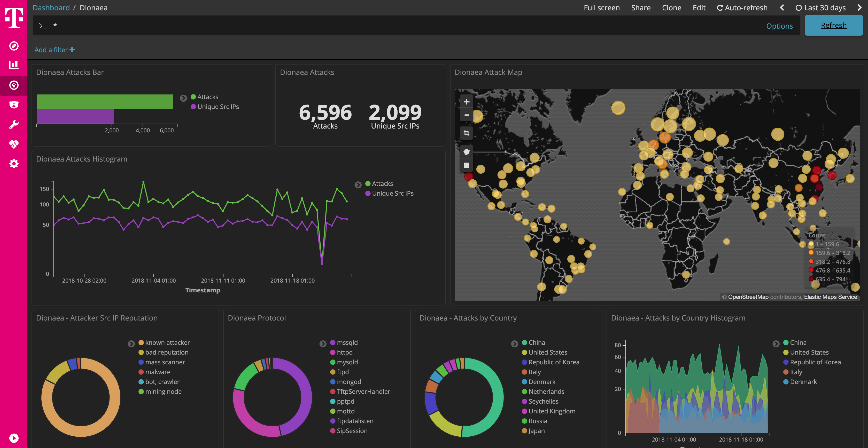The height and width of the screenshot is (448, 868).
Task: Toggle 'known attacker' in the reputation legend
Action: 167,342
